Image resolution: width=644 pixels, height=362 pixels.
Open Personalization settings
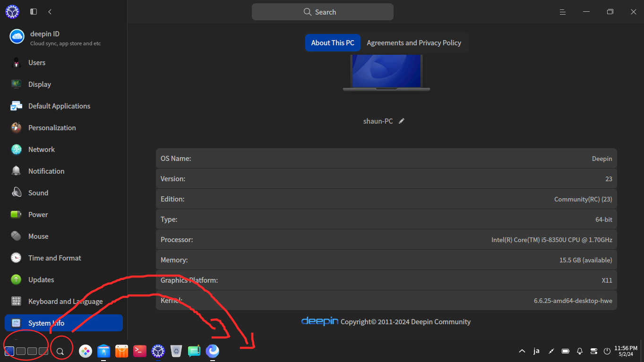tap(64, 128)
